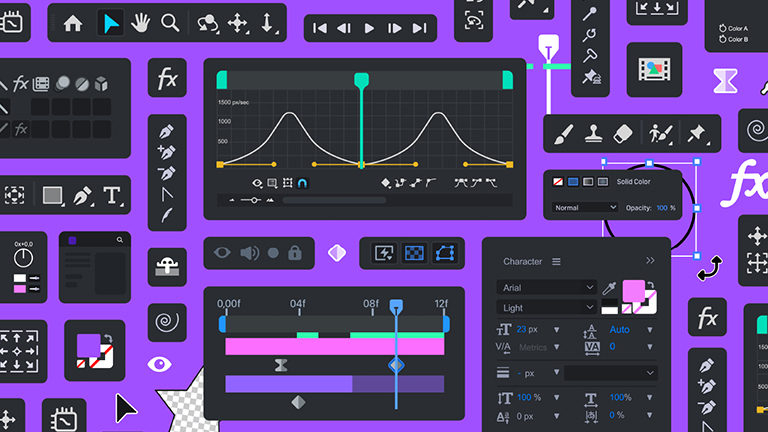
Task: Open the Arial font family dropdown
Action: (547, 287)
